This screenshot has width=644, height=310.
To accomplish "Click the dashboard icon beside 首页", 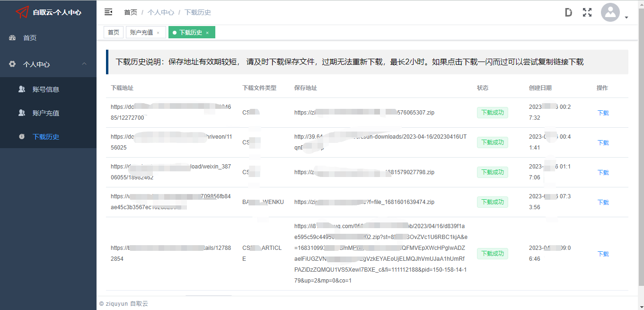I will (x=13, y=38).
